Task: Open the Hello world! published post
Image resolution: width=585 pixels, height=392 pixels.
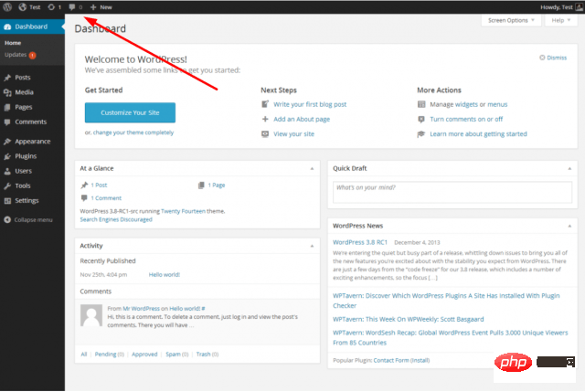Action: [x=165, y=274]
